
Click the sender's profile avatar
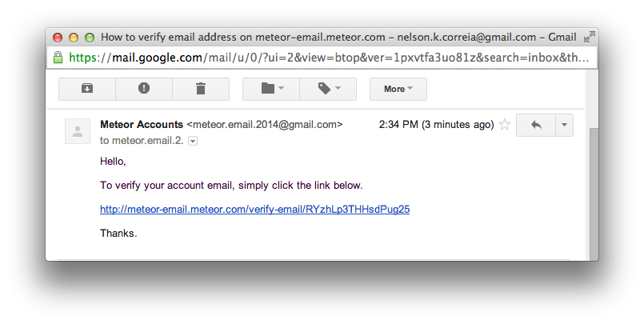click(x=78, y=131)
